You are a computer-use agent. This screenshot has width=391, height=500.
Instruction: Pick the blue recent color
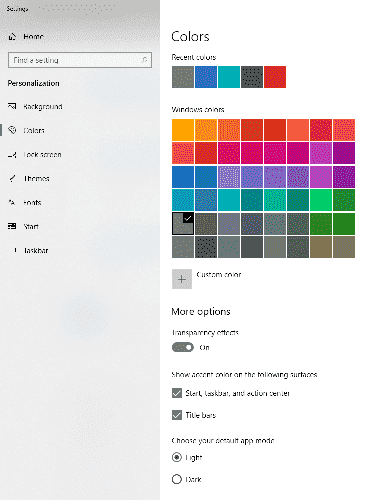pos(206,77)
